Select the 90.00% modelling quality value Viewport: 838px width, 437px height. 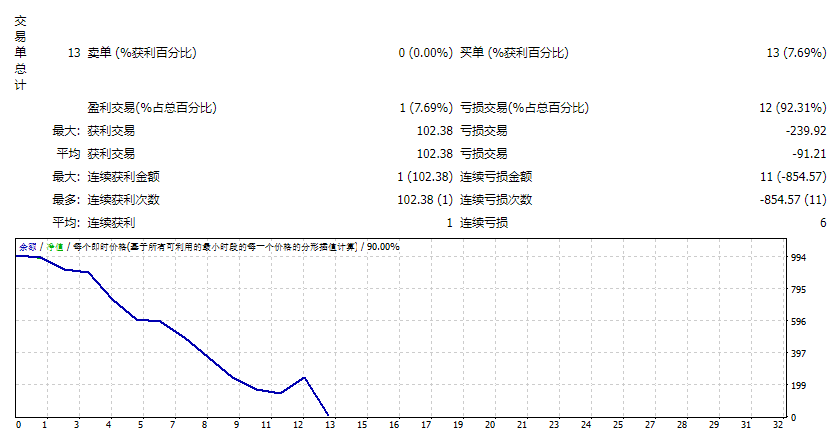click(383, 247)
